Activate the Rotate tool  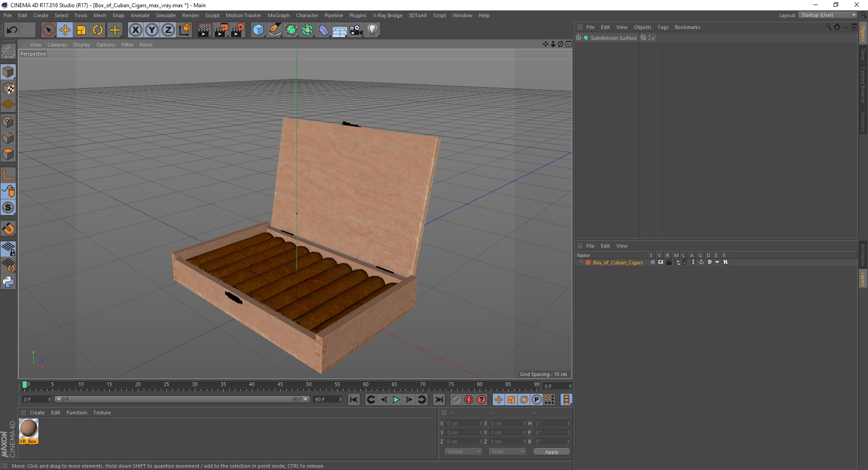(x=98, y=30)
